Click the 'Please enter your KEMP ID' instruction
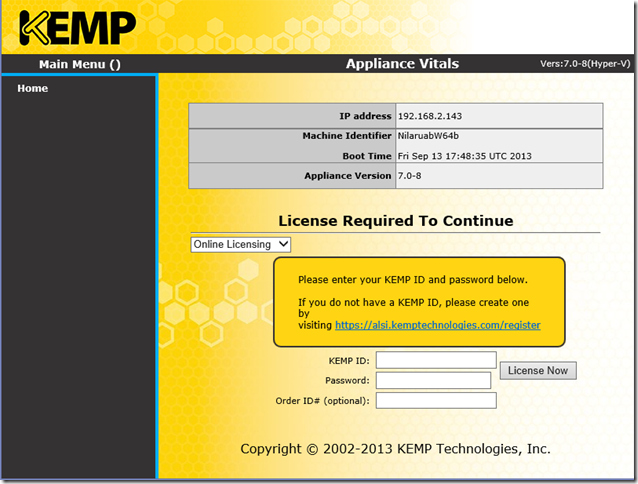 coord(413,280)
